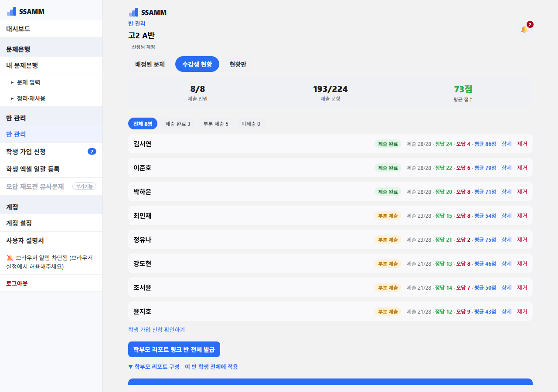This screenshot has width=558, height=392.
Task: Click the 193/224 submitted questions value
Action: [330, 89]
